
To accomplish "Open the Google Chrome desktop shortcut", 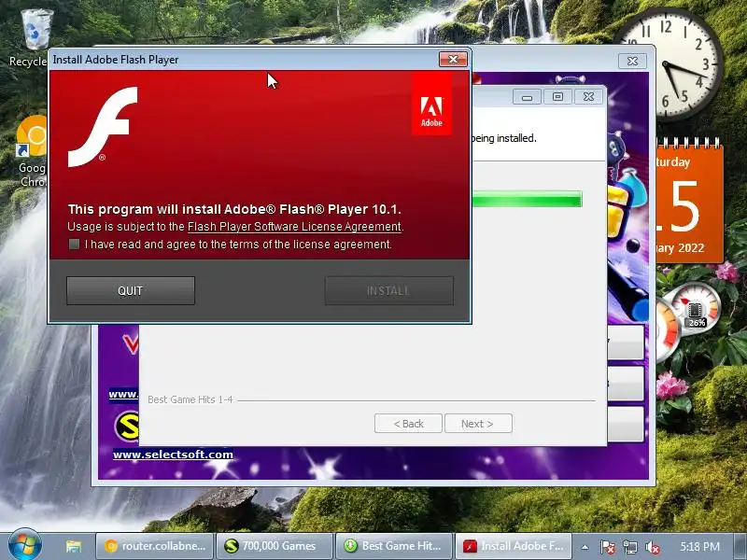I will tap(33, 151).
